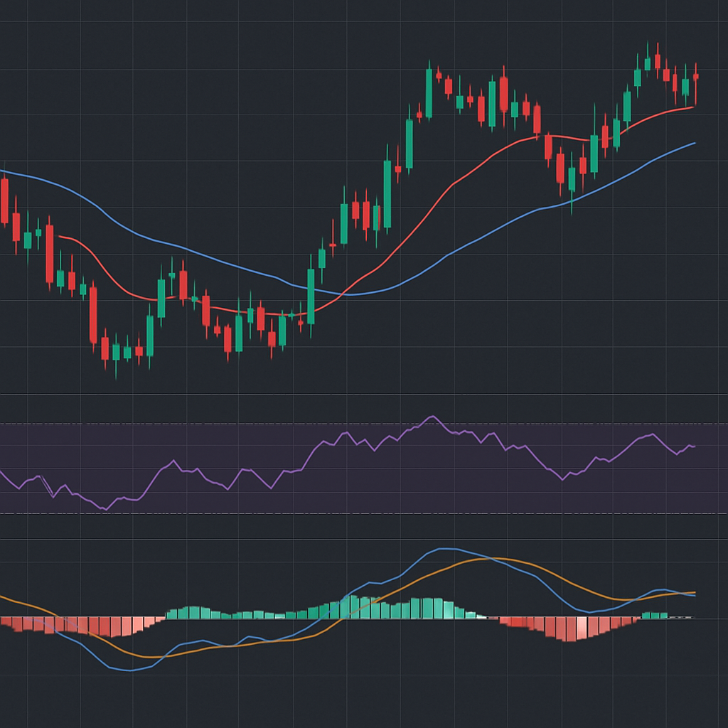Click the divider between price and RSI panes
This screenshot has height=728, width=728.
pos(364,394)
